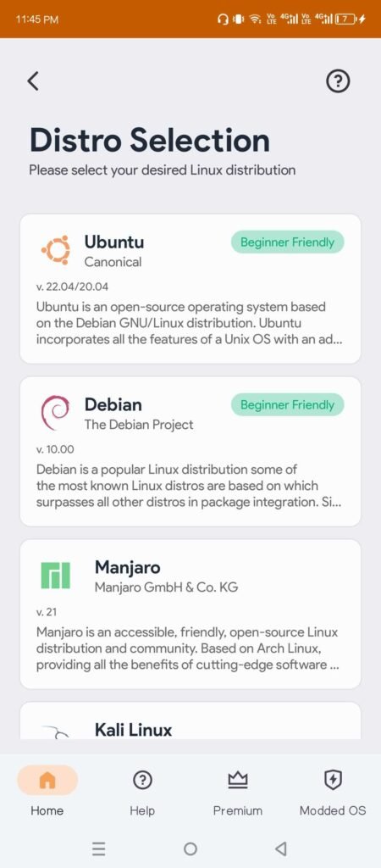Viewport: 381px width, 868px height.
Task: Tap Ubuntu's Beginner Friendly badge
Action: pyautogui.click(x=288, y=242)
